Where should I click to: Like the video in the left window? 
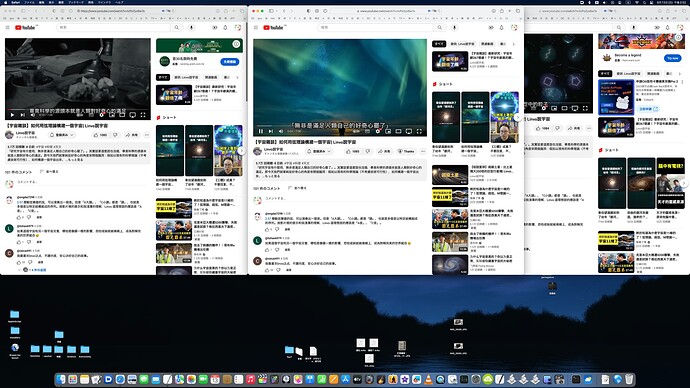(100, 135)
